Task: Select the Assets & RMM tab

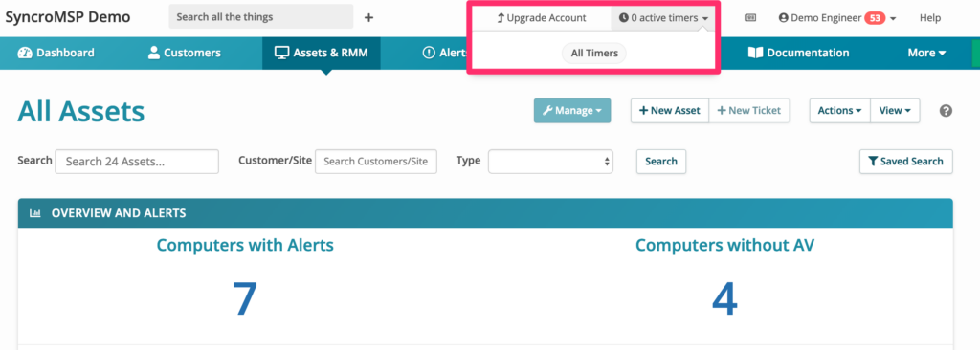Action: 322,53
